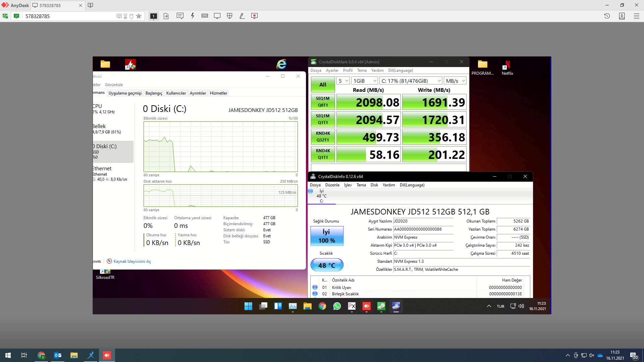The image size is (644, 362).
Task: Select Ethernet in Task Manager sidebar
Action: click(113, 173)
